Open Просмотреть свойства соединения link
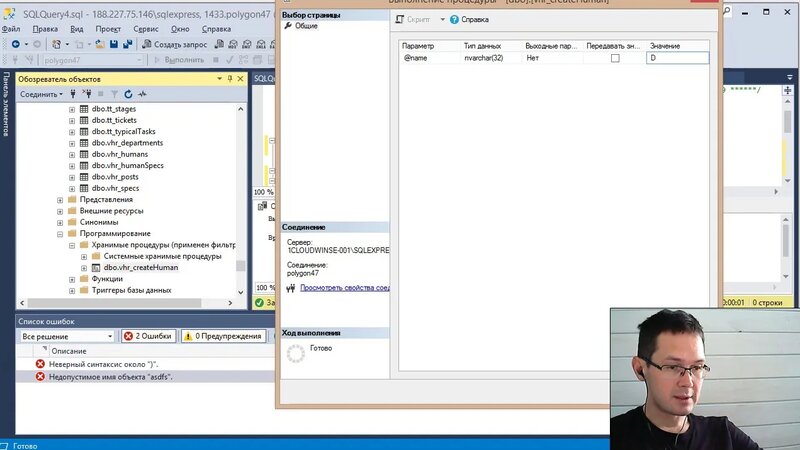 pyautogui.click(x=345, y=288)
